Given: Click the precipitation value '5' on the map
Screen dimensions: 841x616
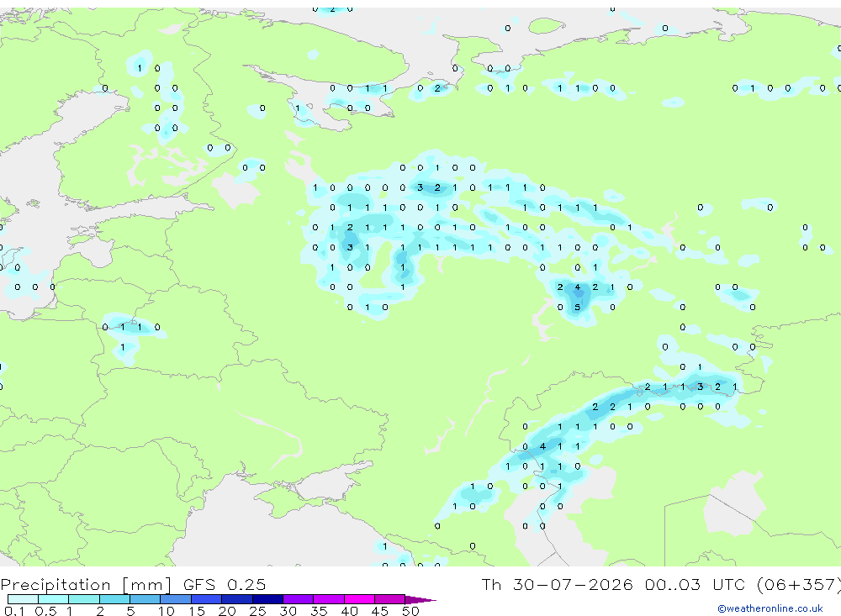Looking at the screenshot, I should click(x=578, y=308).
